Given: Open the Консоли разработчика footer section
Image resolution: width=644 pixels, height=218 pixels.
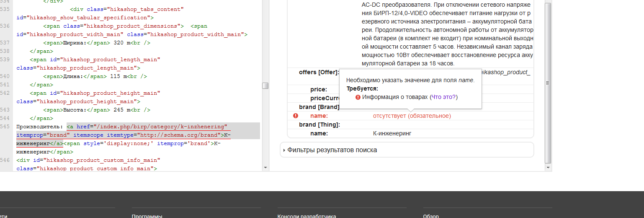Looking at the screenshot, I should coord(307,216).
